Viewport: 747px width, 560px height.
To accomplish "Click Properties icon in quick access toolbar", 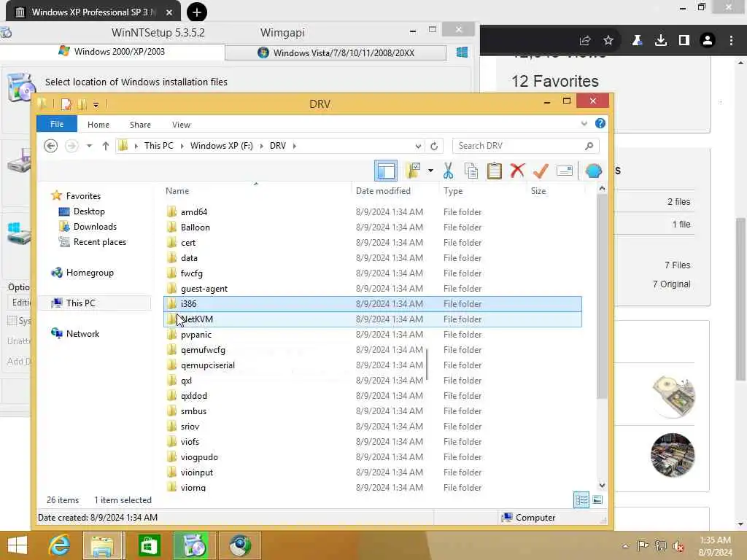I will 66,104.
